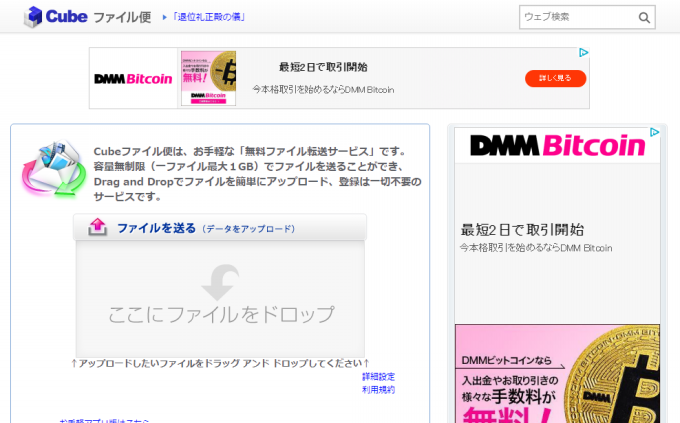Click the sidebar gold bitcoin ad image
This screenshot has height=423, width=680.
coord(557,374)
